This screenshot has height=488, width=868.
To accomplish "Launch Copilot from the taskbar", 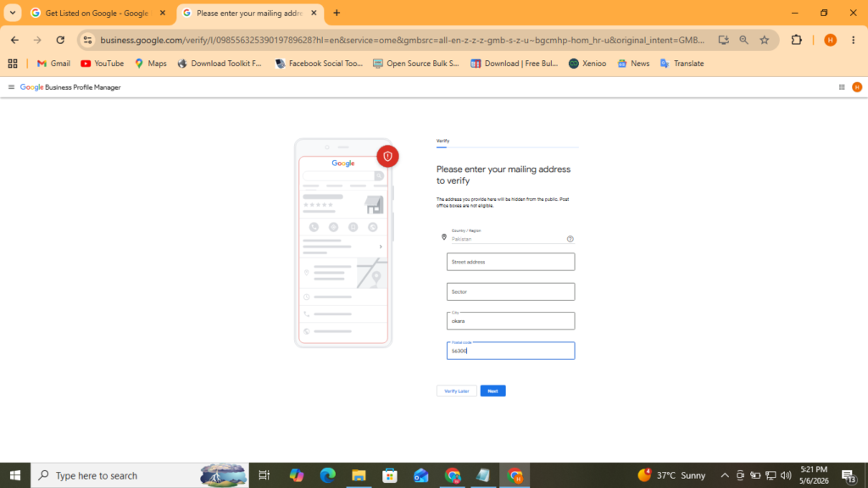I will (296, 475).
